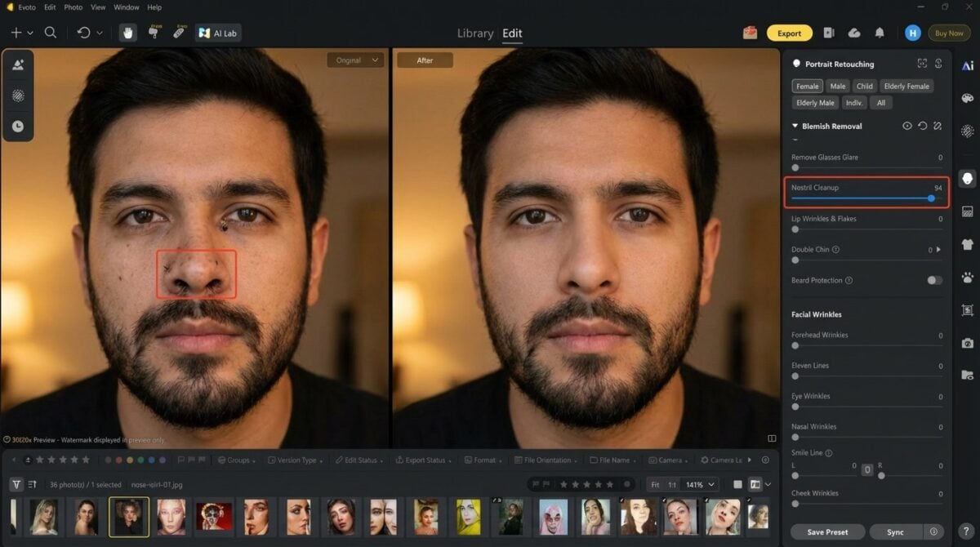980x547 pixels.
Task: Open the color palette panel in sidebar
Action: coord(968,98)
